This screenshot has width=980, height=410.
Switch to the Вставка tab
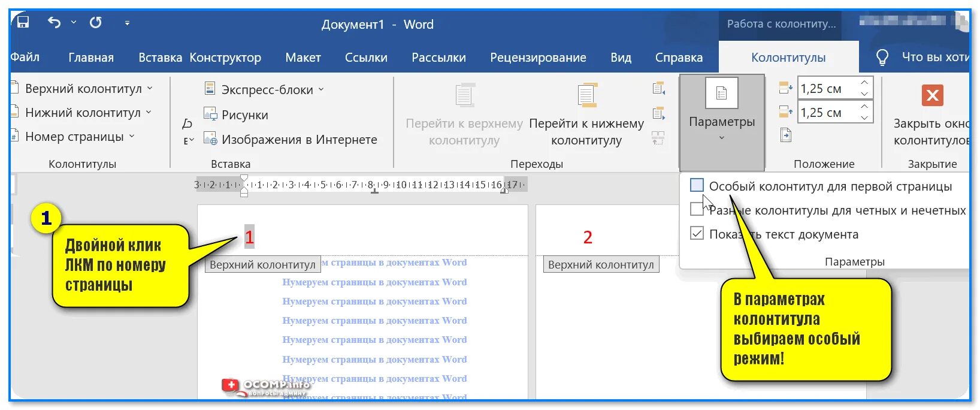point(160,58)
